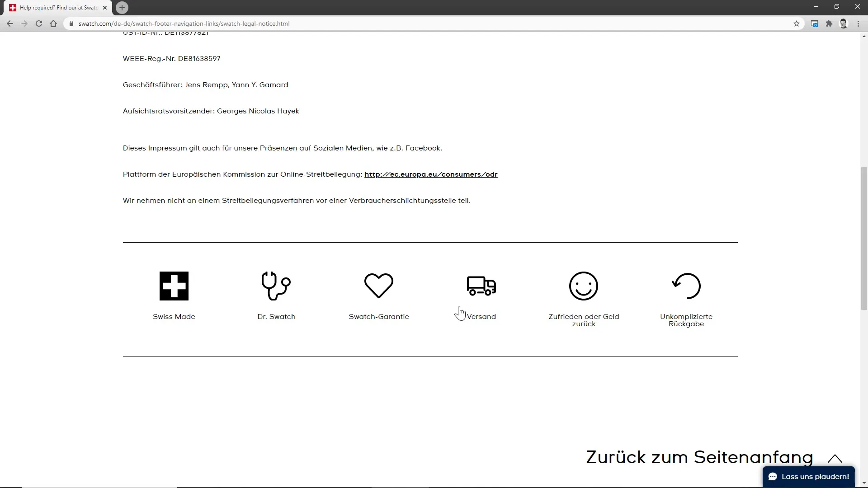This screenshot has height=488, width=868.
Task: Click 'Aufsichtsratsvorsitzender: Georges Nicolas Hayek' text
Action: 211,111
